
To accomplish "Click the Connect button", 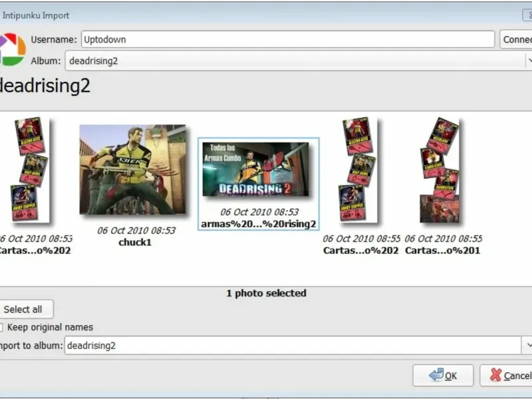I will click(x=516, y=39).
